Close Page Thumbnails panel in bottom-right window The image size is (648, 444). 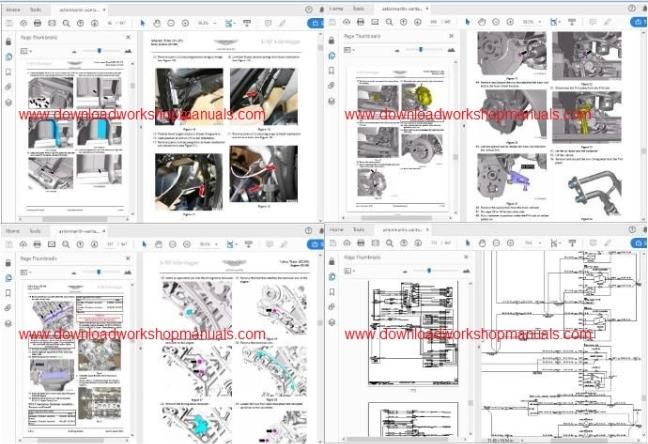[466, 257]
